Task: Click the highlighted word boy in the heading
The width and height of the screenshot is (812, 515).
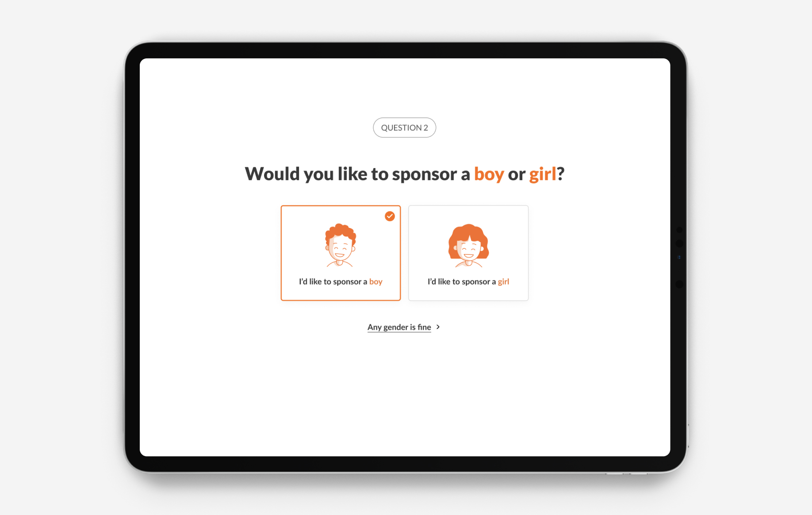Action: (489, 174)
